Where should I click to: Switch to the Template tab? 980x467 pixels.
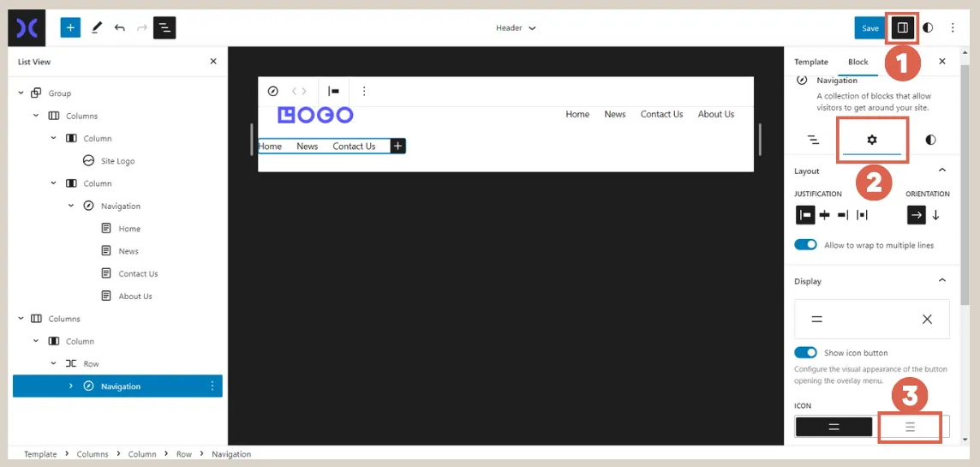point(810,62)
